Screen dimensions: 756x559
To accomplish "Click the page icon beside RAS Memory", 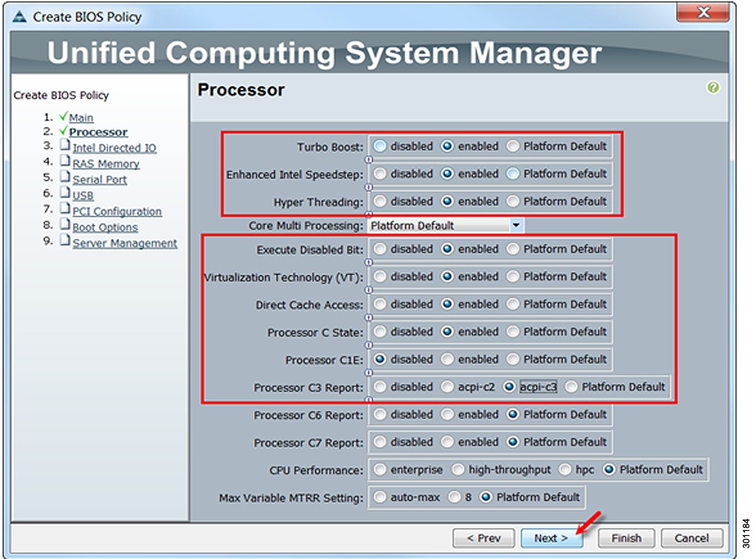I will (65, 161).
